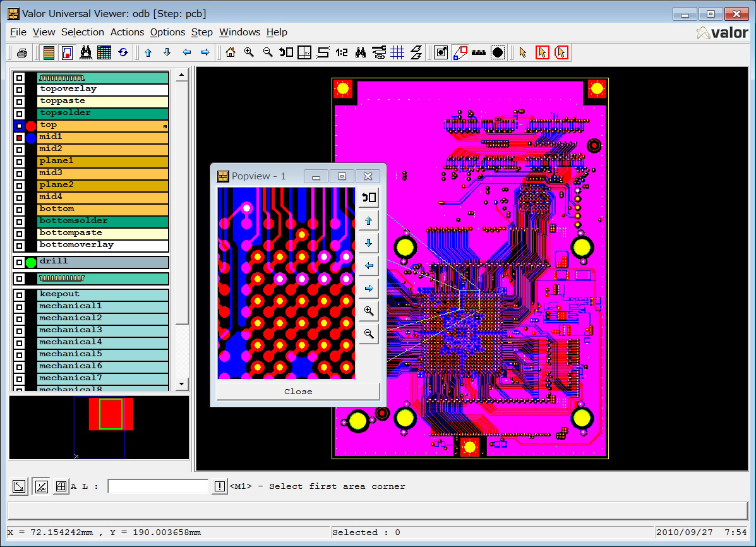Pan down inside Popview window
The height and width of the screenshot is (547, 756).
coord(369,243)
